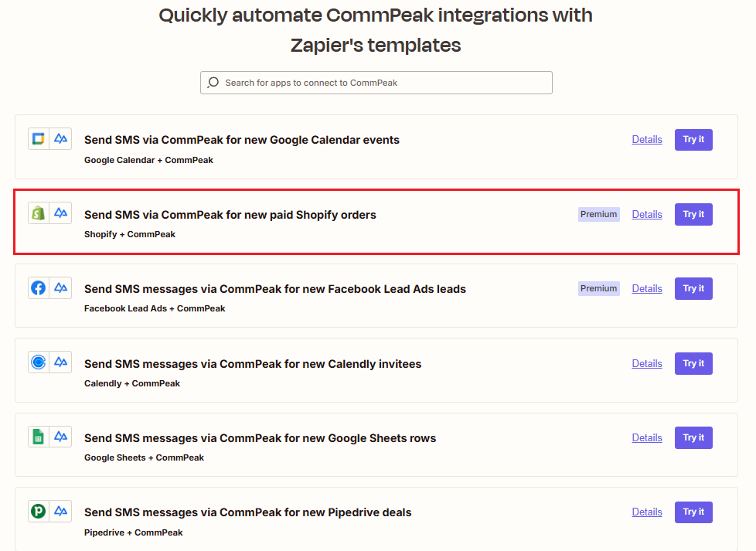This screenshot has width=756, height=551.
Task: Open Details for Facebook Lead Ads template
Action: [647, 289]
